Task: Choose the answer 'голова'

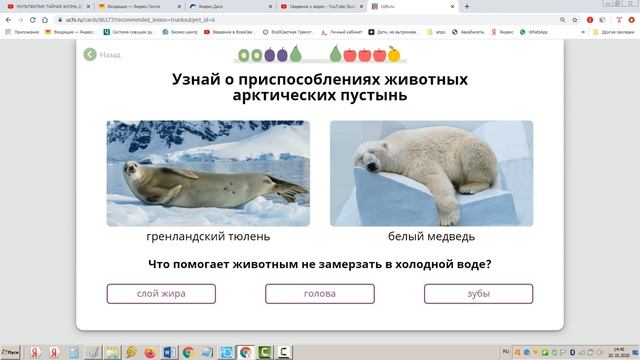Action: (x=320, y=294)
